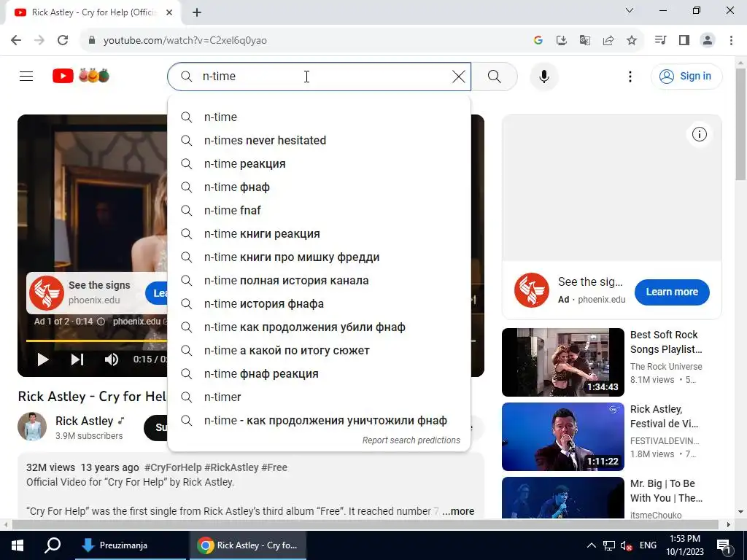Choose suggestion 'n-time книги реакция'
The width and height of the screenshot is (747, 560).
[x=320, y=234]
